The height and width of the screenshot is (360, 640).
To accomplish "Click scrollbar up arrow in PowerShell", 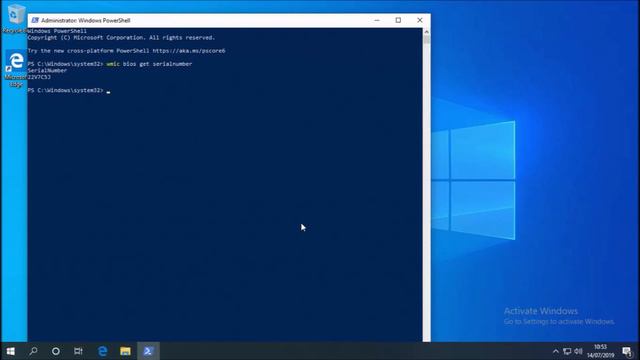I will click(x=427, y=31).
